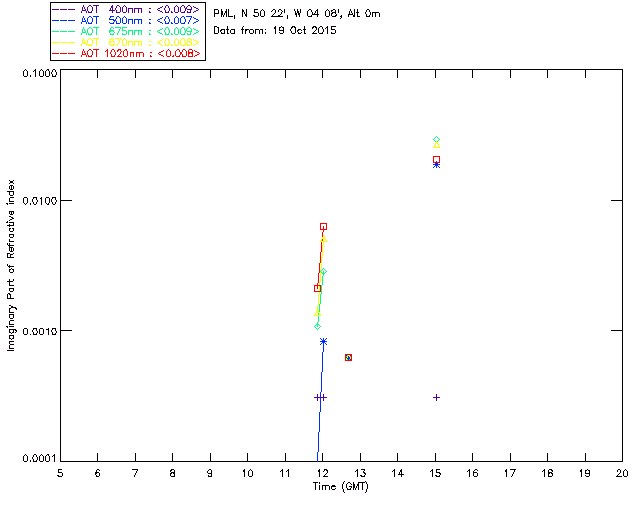Image resolution: width=640 pixels, height=512 pixels.
Task: Click x-axis tick label 13
Action: [360, 473]
